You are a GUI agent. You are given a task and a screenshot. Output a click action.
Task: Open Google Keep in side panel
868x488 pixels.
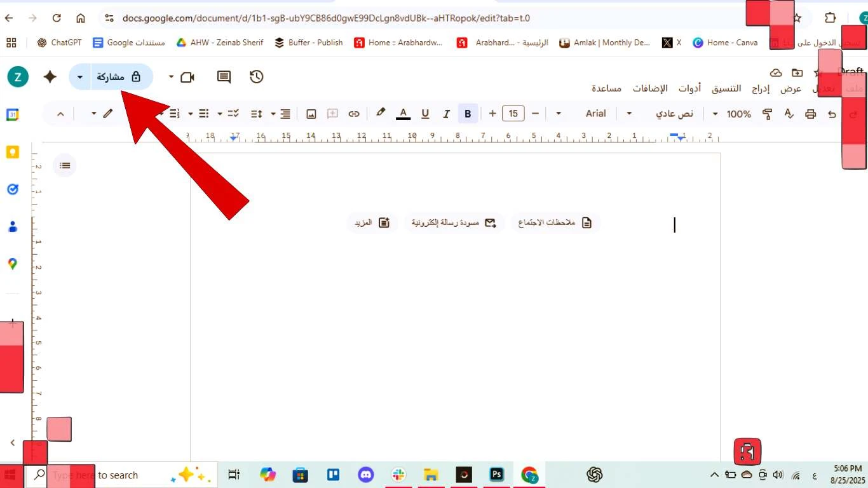coord(12,152)
